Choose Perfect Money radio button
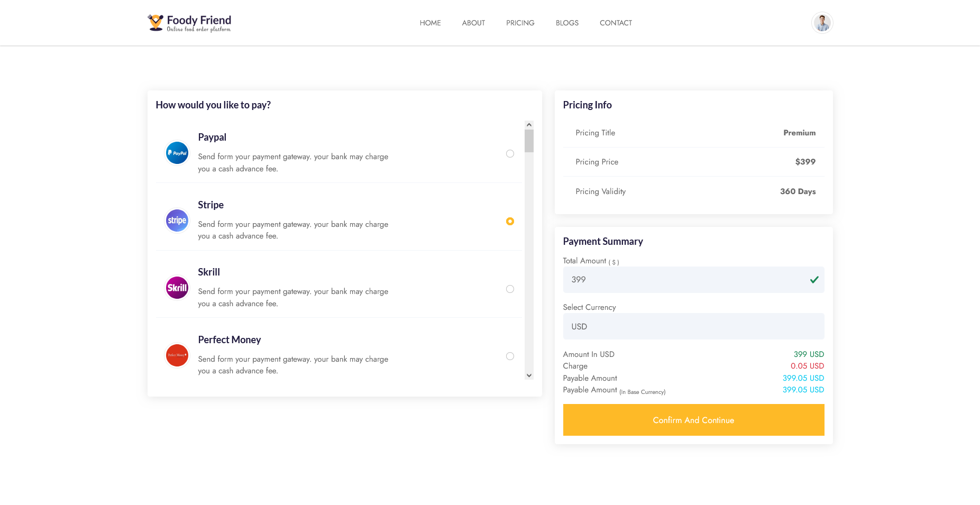 (x=510, y=356)
